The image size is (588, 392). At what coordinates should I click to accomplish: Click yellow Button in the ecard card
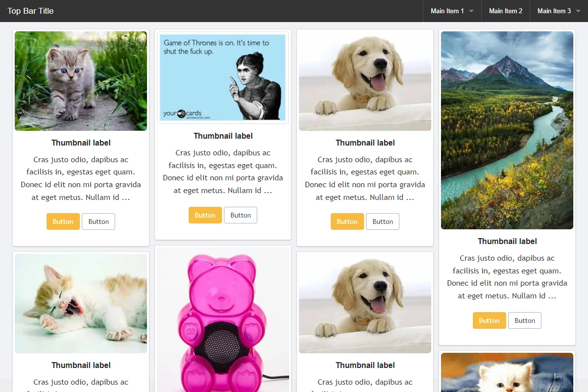pyautogui.click(x=205, y=215)
